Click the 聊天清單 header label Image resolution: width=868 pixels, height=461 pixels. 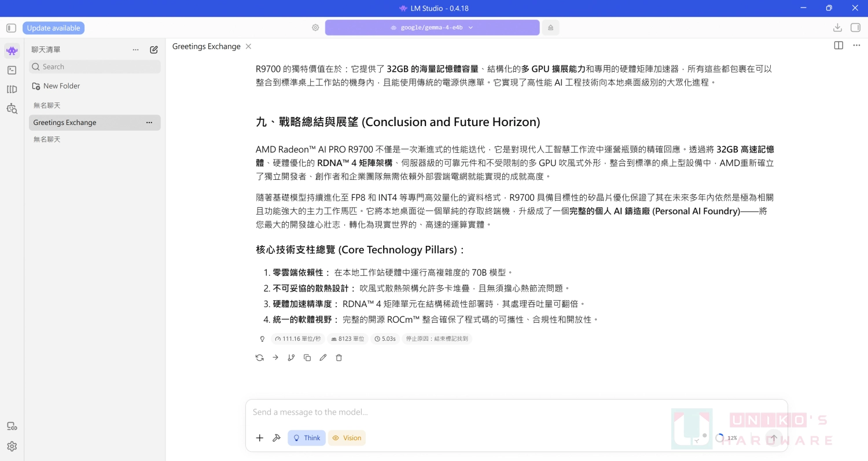tap(46, 50)
